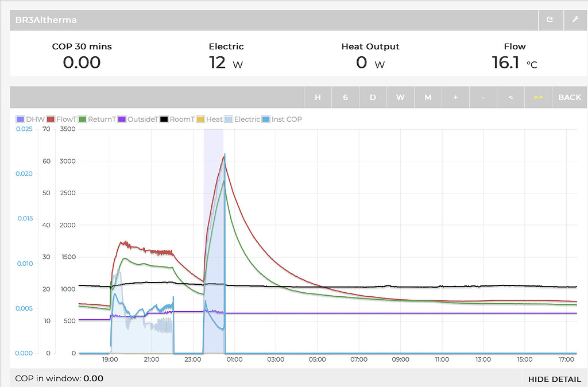Navigate to previous period with left arrow
The height and width of the screenshot is (387, 588).
[x=510, y=97]
